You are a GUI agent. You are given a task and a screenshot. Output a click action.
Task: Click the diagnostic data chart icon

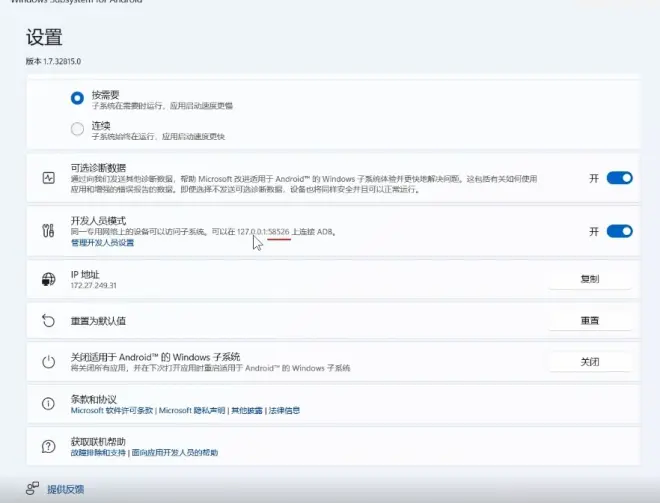[48, 178]
